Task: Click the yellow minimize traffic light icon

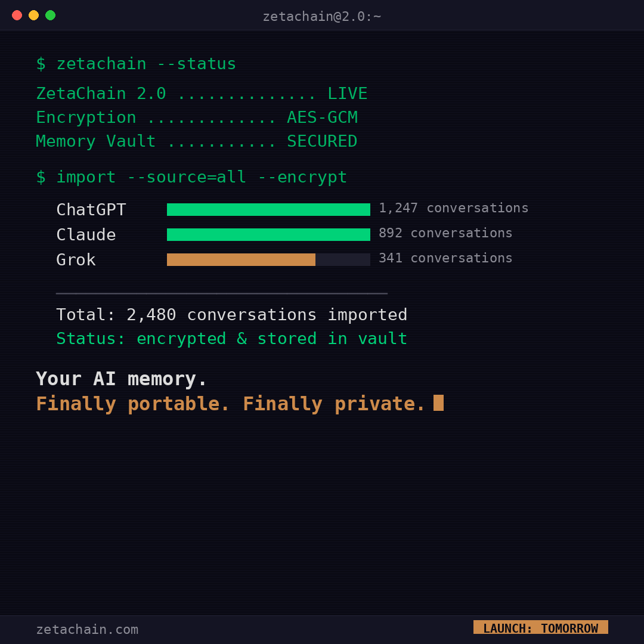Action: [x=33, y=15]
